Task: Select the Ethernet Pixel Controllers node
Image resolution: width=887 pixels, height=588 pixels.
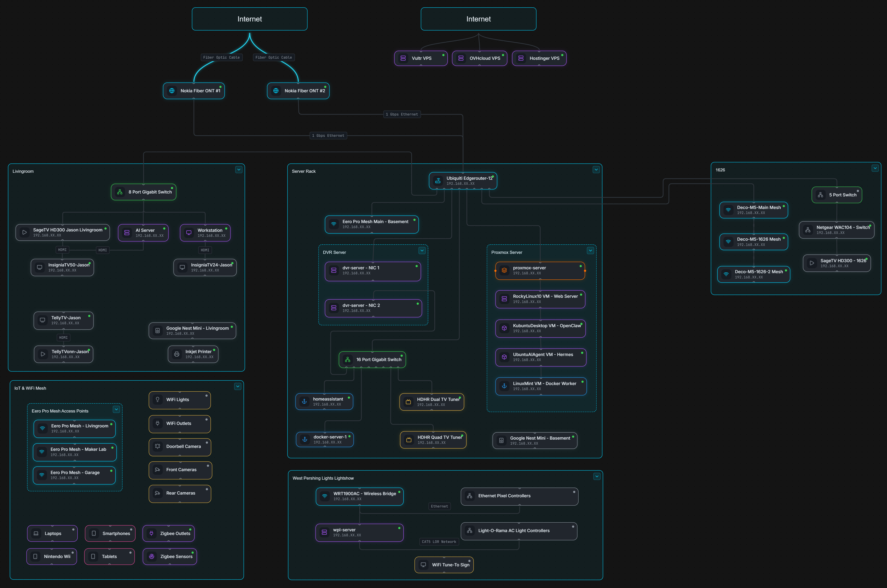Action: [x=519, y=497]
